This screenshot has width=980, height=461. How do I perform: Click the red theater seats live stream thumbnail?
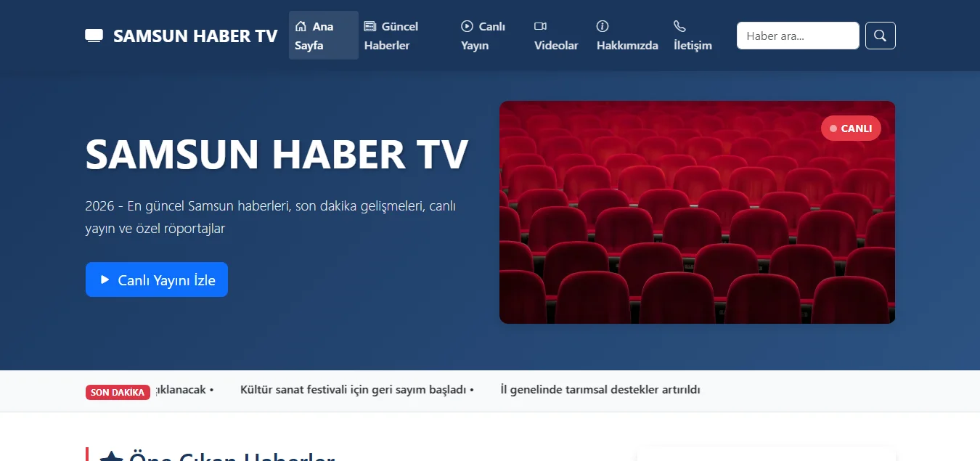tap(697, 211)
